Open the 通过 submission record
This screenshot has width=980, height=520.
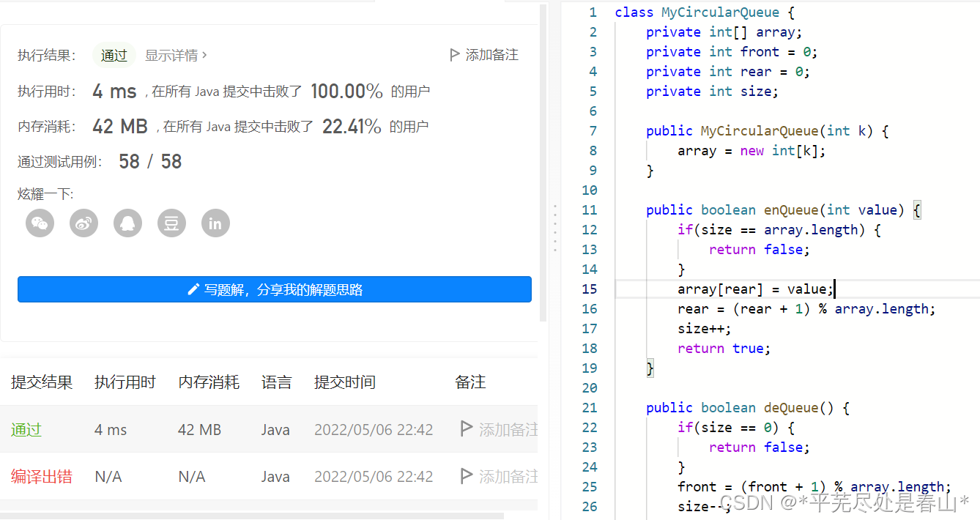click(x=26, y=430)
